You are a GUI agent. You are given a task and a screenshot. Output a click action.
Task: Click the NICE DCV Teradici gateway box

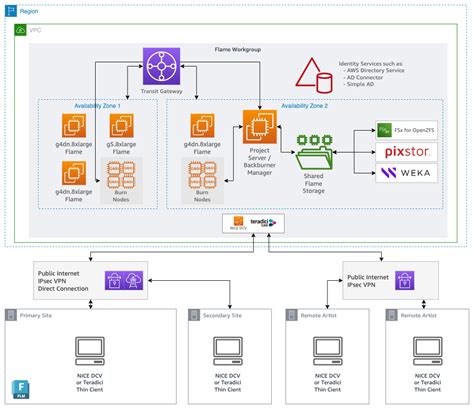(x=253, y=223)
